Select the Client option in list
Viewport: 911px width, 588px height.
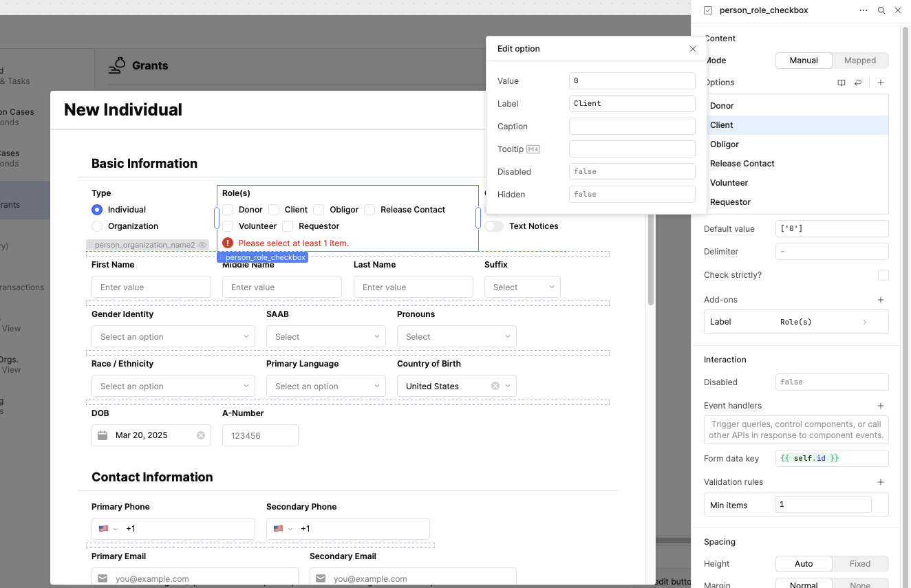tap(797, 125)
